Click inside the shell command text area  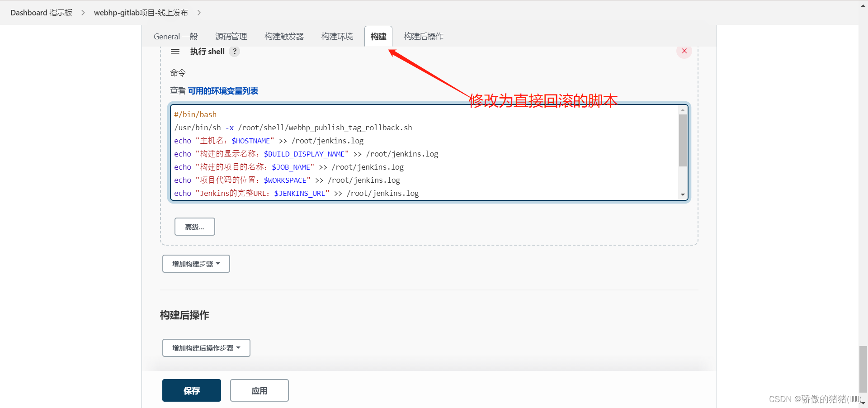click(429, 152)
